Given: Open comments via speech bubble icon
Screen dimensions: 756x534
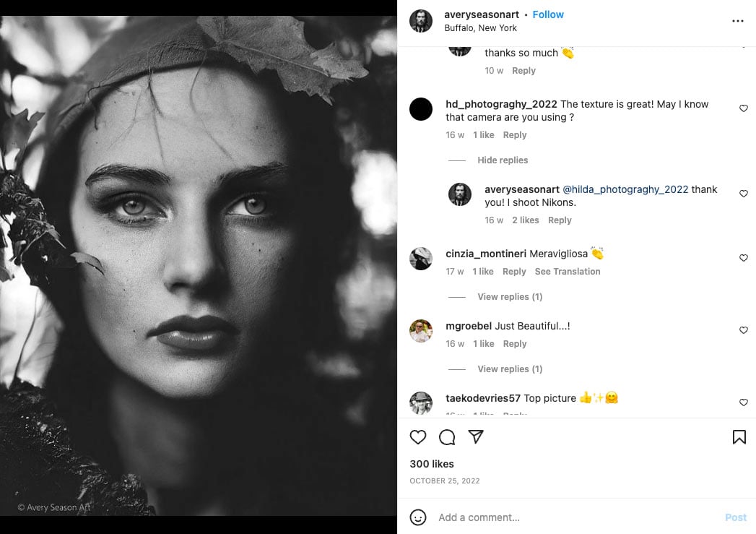Looking at the screenshot, I should 447,437.
